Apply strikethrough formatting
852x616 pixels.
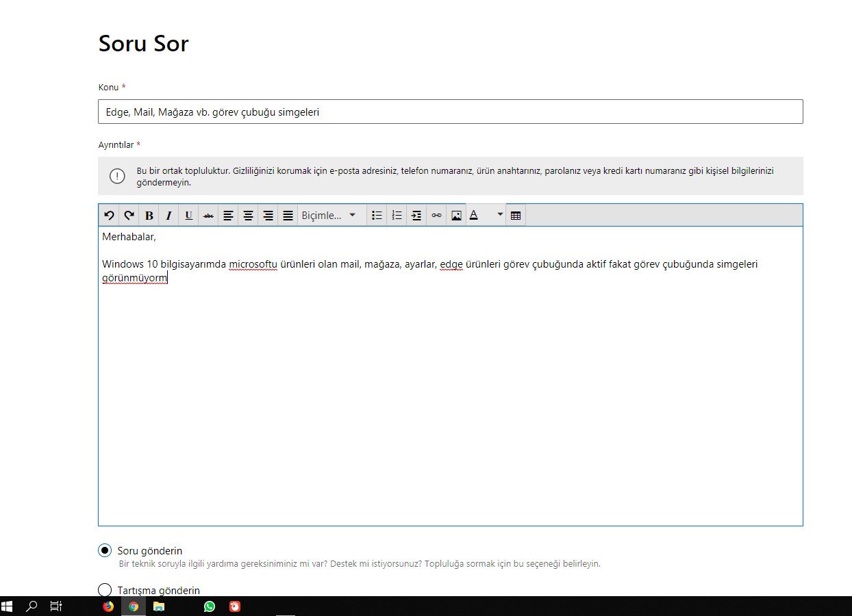(x=208, y=216)
